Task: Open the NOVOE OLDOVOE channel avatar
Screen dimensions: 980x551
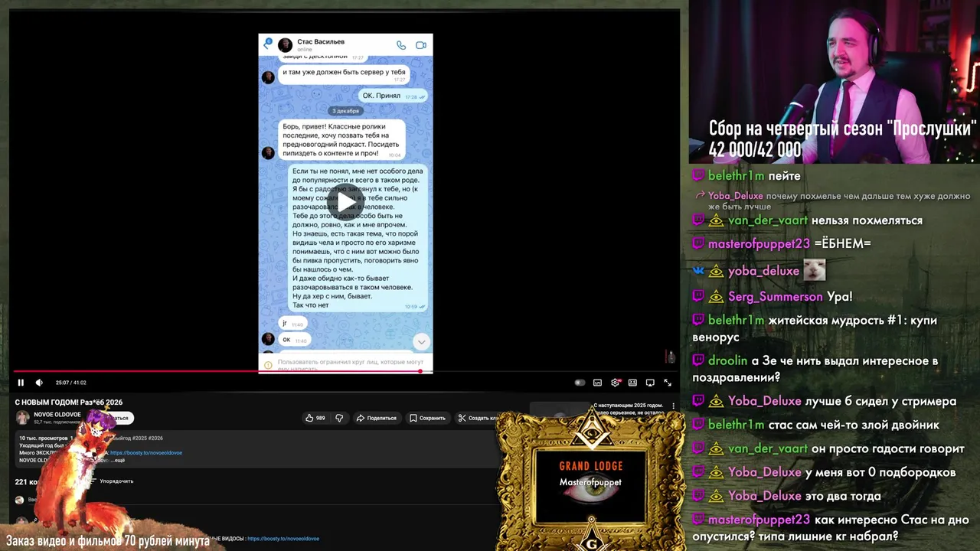Action: click(23, 417)
